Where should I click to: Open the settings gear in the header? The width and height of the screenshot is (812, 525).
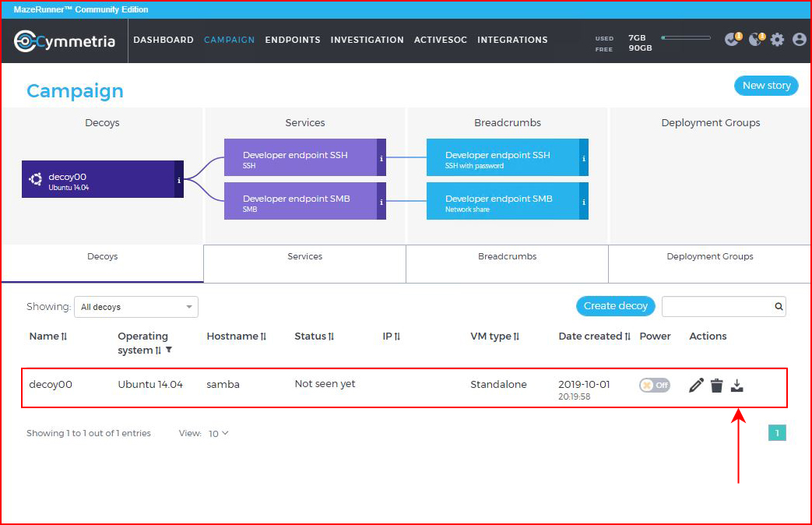tap(777, 40)
